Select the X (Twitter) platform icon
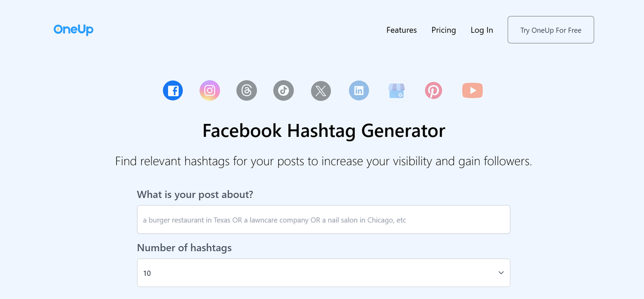 point(321,91)
